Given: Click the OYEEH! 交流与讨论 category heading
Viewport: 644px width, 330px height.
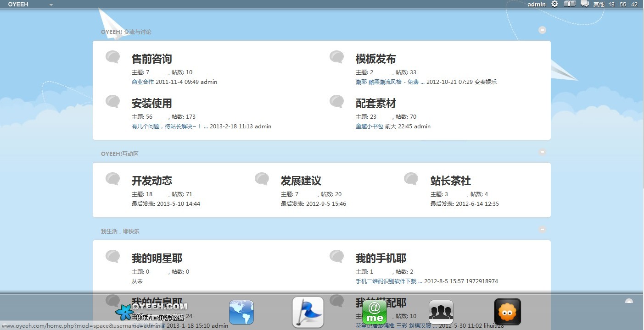Looking at the screenshot, I should 126,32.
